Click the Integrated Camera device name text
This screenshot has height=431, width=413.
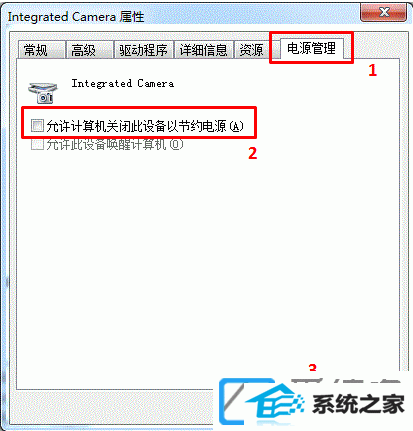pyautogui.click(x=123, y=83)
